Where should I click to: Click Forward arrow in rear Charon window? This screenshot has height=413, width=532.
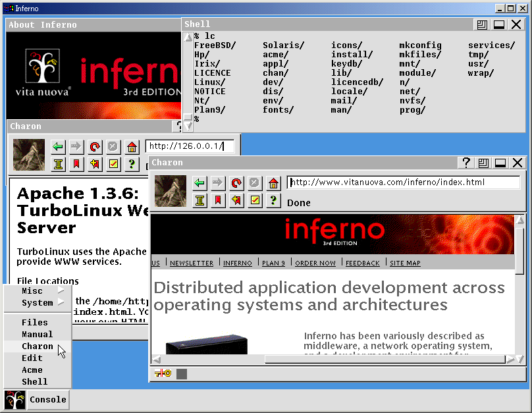click(76, 147)
